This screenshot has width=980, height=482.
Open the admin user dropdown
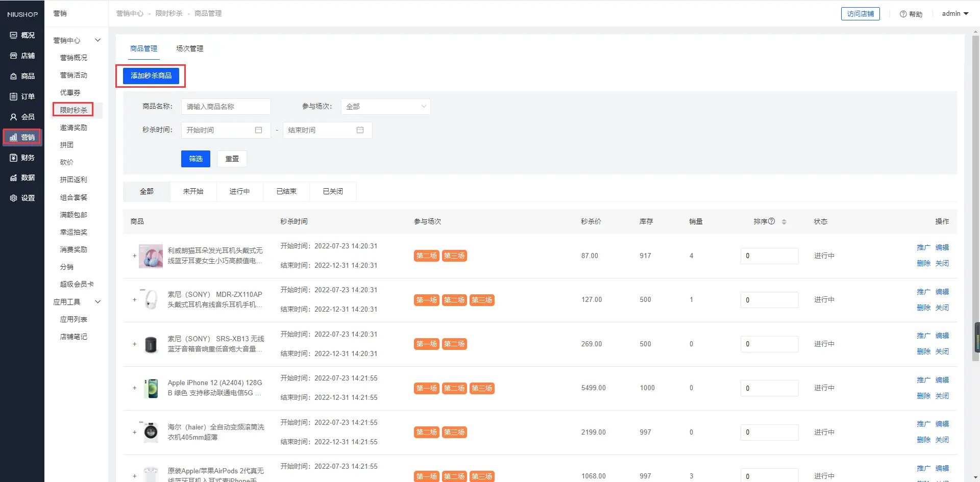pyautogui.click(x=955, y=14)
